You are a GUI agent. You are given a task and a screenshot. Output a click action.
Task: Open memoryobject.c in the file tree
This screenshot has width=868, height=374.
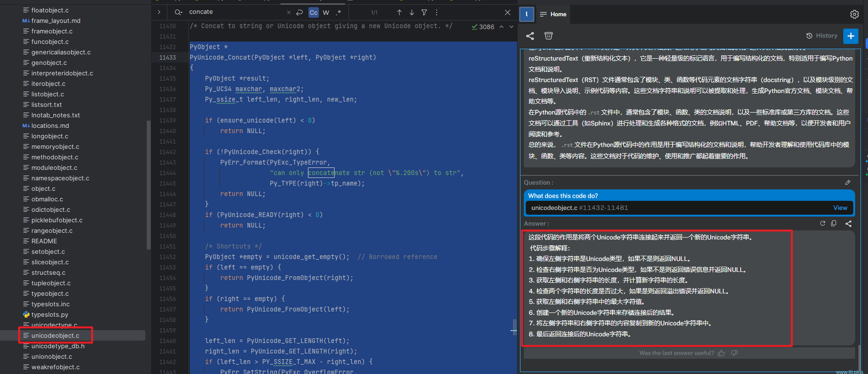click(x=55, y=146)
